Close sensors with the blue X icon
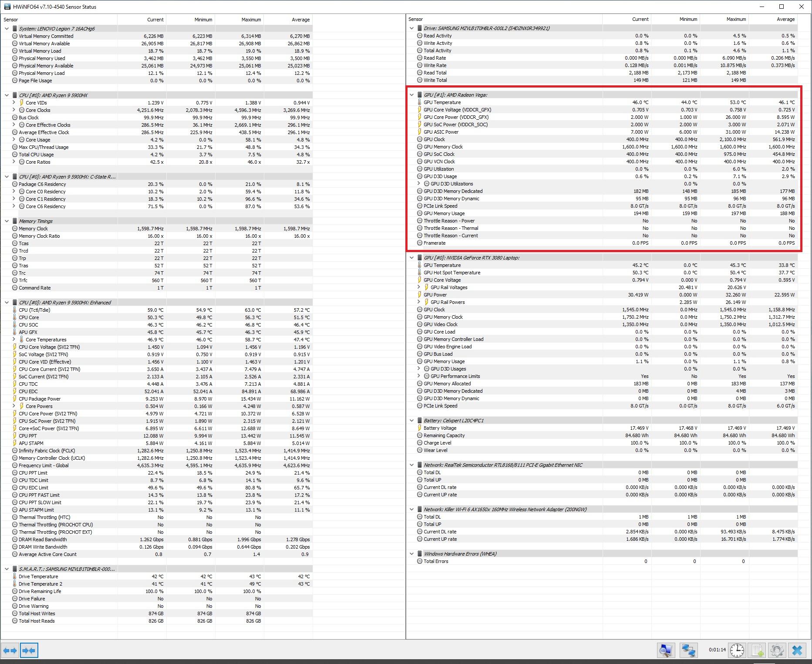 pyautogui.click(x=797, y=651)
